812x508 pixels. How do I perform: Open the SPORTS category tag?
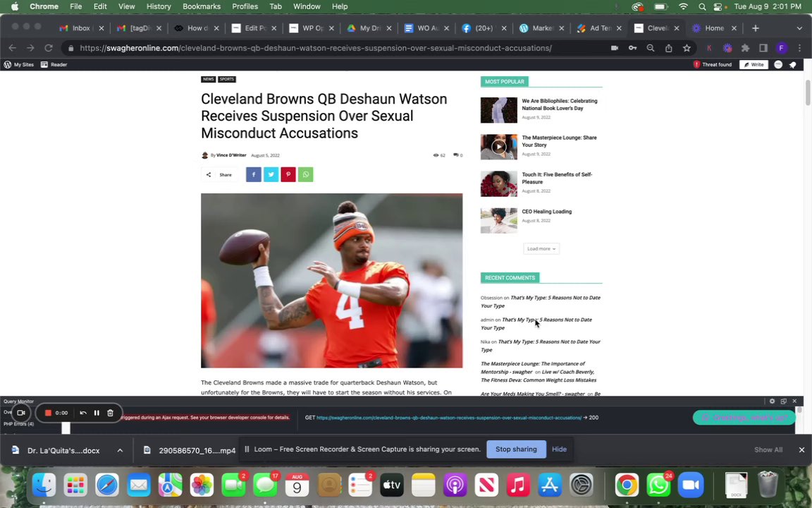(227, 79)
